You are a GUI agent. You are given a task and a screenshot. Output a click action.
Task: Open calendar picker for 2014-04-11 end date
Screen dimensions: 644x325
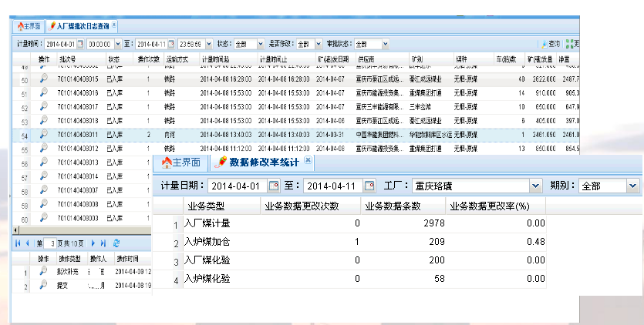[x=369, y=186]
